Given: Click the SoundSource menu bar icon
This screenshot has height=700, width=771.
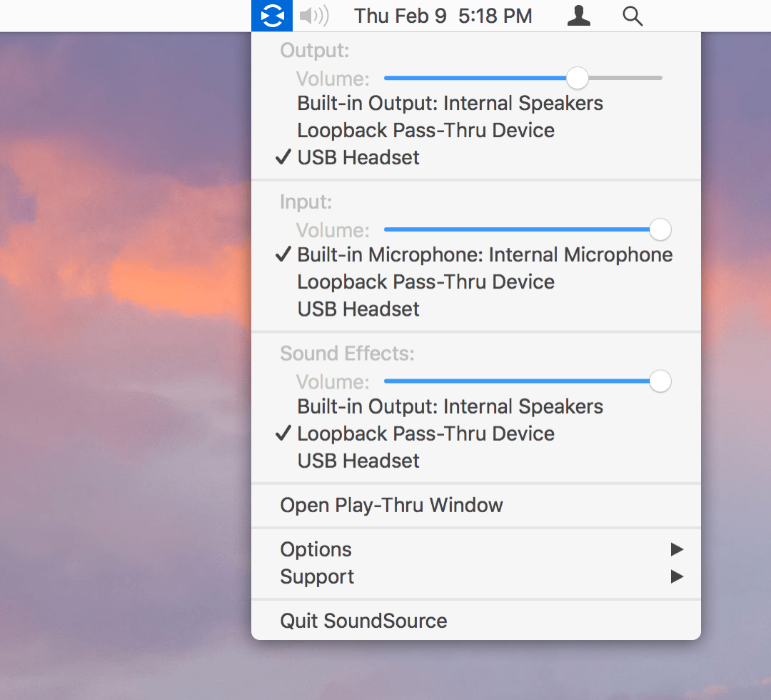Looking at the screenshot, I should click(272, 16).
